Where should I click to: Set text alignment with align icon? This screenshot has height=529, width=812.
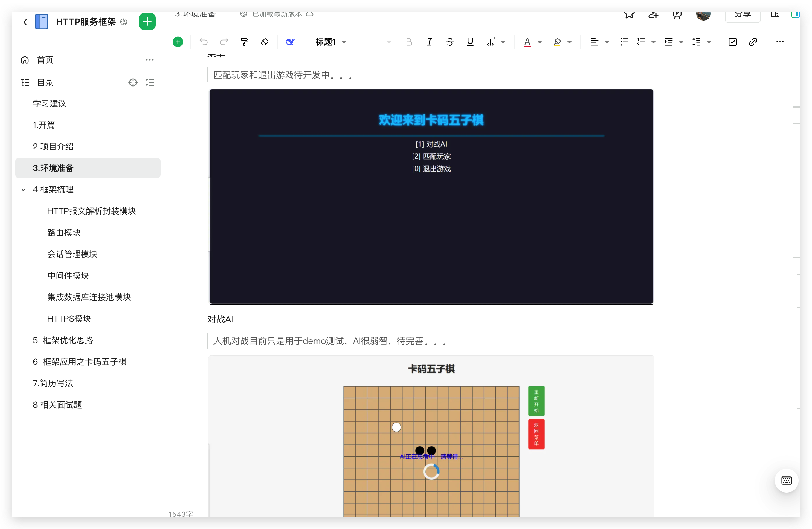pos(595,42)
